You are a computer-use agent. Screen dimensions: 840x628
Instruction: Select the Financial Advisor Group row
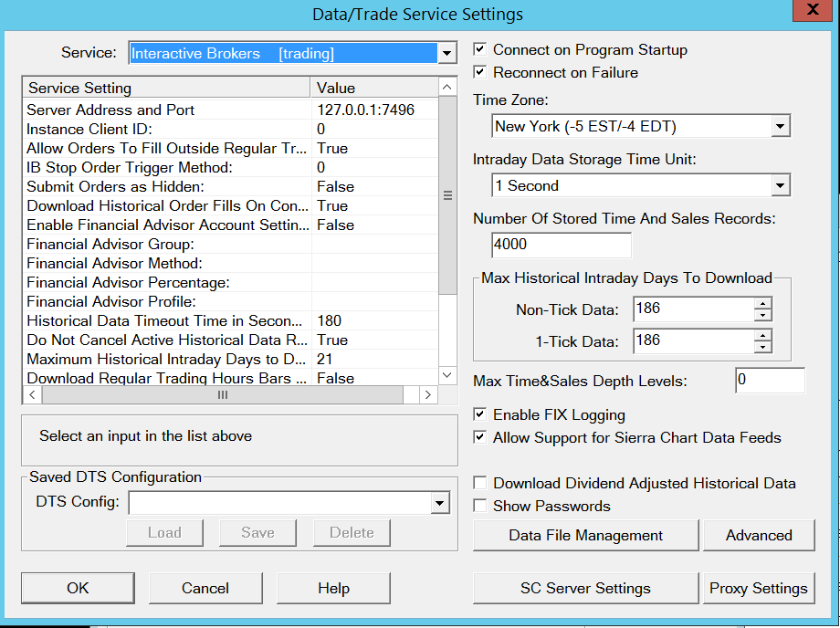click(230, 244)
